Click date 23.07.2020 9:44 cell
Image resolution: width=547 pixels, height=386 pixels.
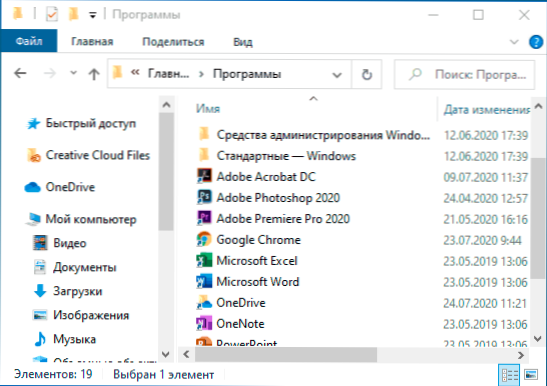pos(482,240)
